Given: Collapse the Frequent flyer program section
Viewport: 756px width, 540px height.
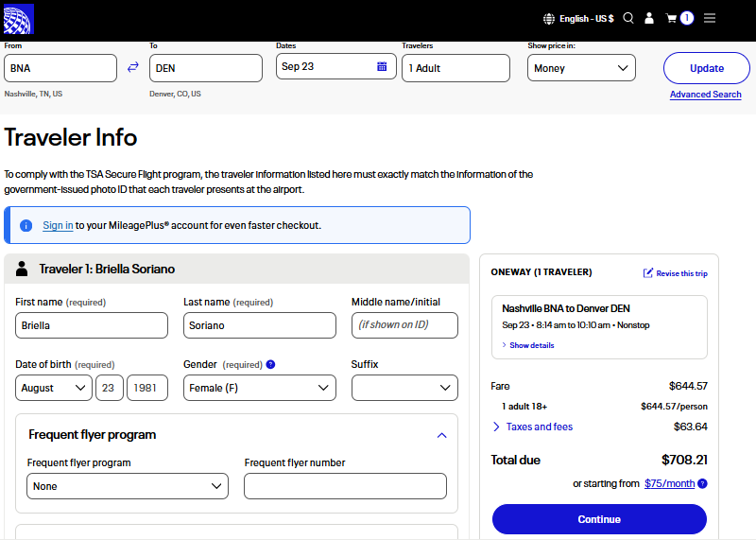Looking at the screenshot, I should click(x=441, y=435).
